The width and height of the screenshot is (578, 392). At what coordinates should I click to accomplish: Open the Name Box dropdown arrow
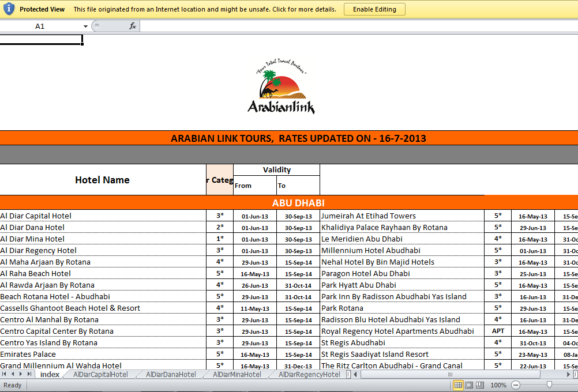85,26
